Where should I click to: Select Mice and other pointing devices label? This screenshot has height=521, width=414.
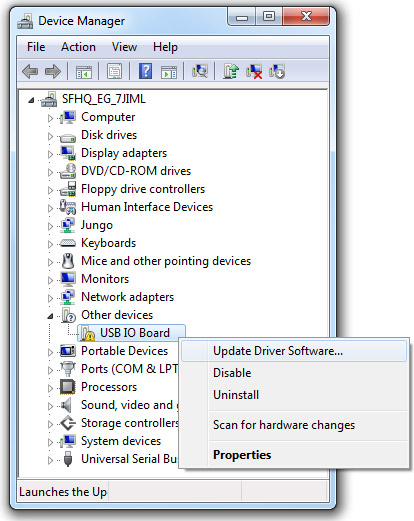click(166, 261)
